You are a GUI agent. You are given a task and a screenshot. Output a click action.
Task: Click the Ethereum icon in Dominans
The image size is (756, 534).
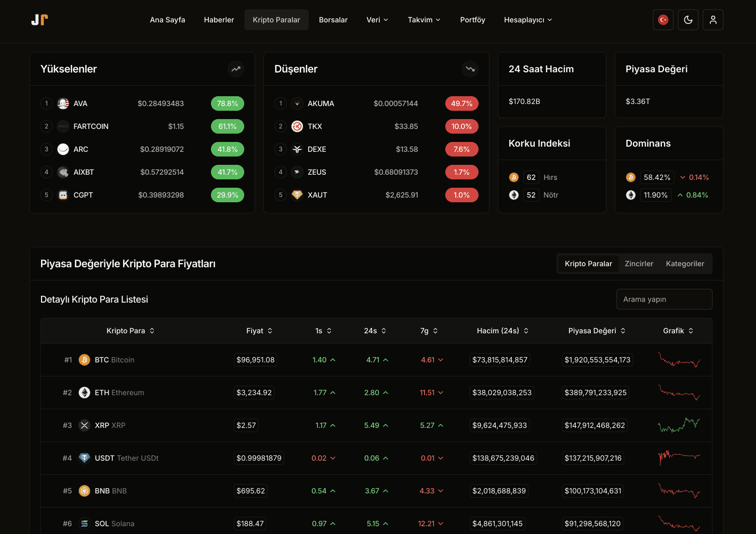pos(631,195)
